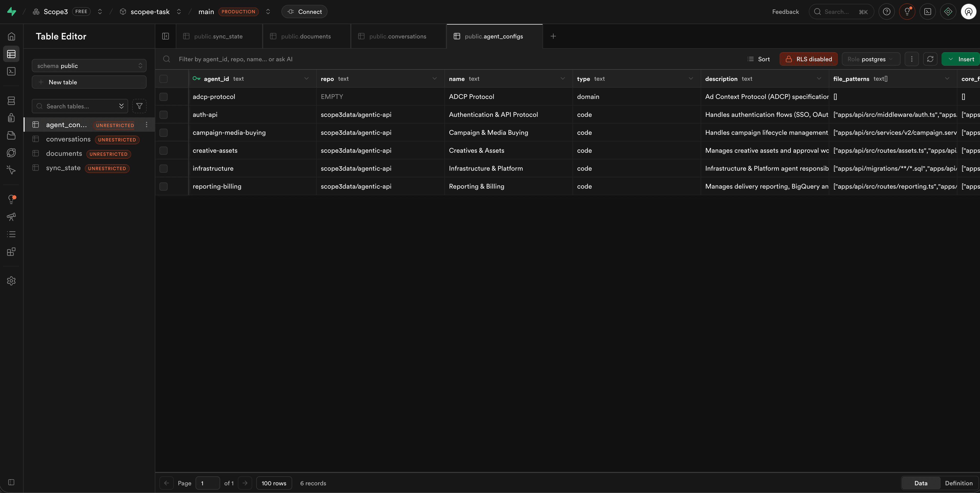Open description column header menu
Viewport: 980px width, 493px height.
pos(819,79)
